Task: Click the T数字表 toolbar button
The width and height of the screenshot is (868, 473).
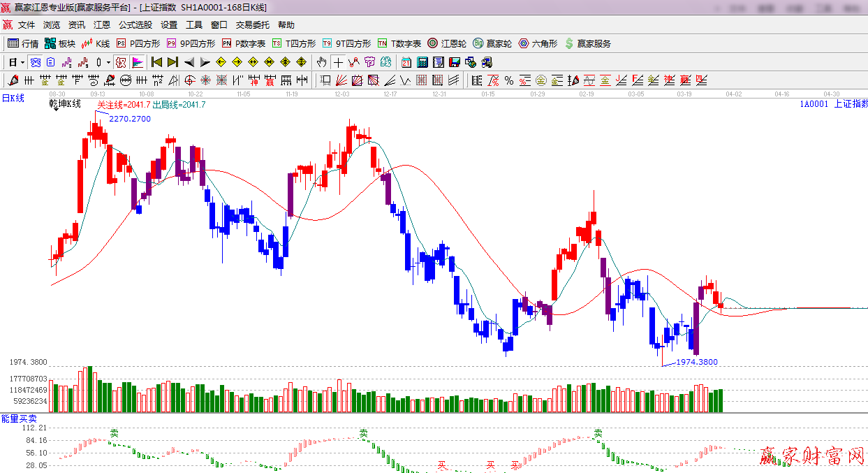Action: coord(399,43)
